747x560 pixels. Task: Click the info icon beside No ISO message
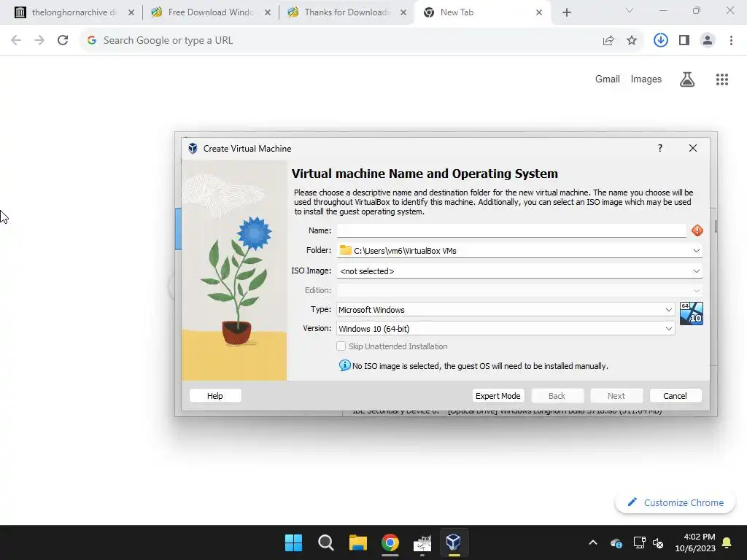(x=344, y=365)
